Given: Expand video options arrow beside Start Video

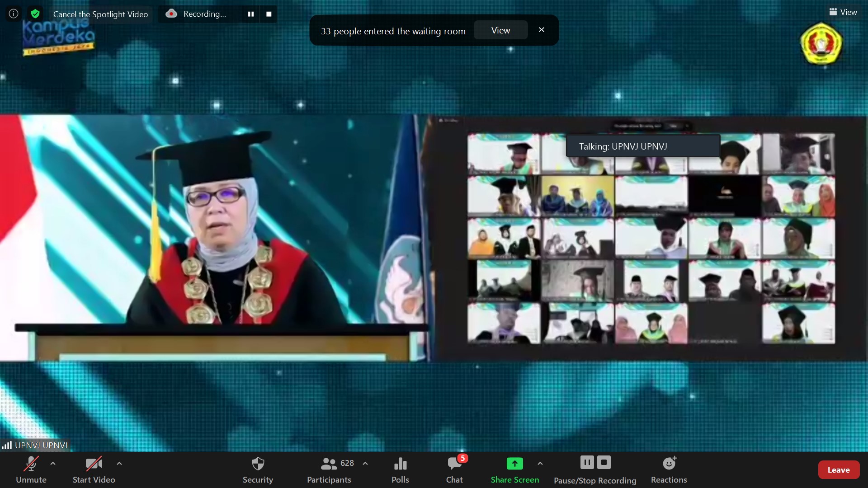Looking at the screenshot, I should pos(119,464).
